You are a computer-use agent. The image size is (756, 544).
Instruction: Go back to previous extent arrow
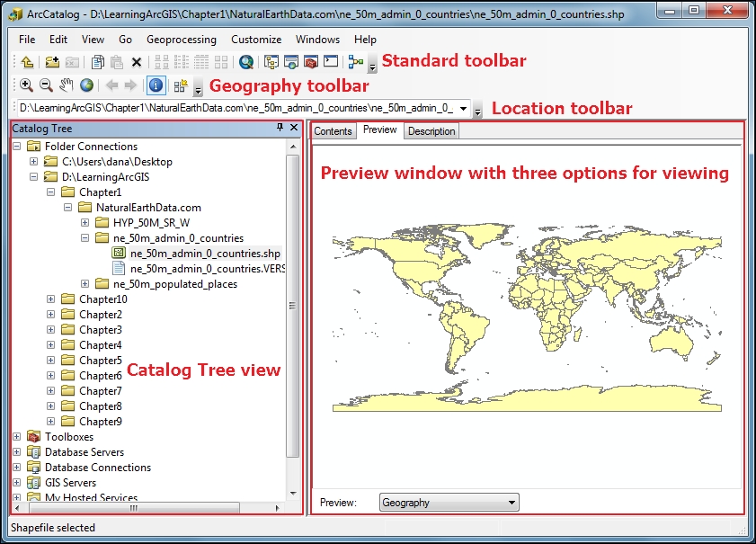tap(111, 85)
